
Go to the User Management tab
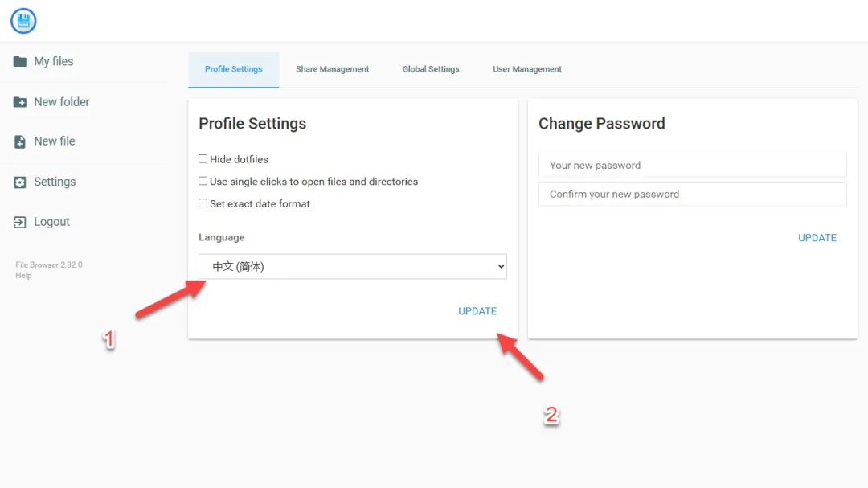tap(527, 69)
